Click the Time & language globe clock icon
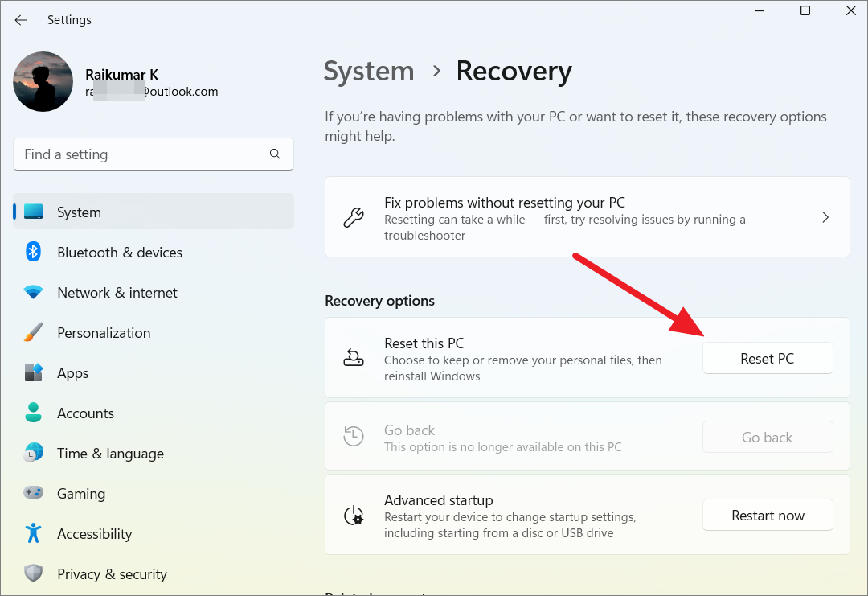 33,453
